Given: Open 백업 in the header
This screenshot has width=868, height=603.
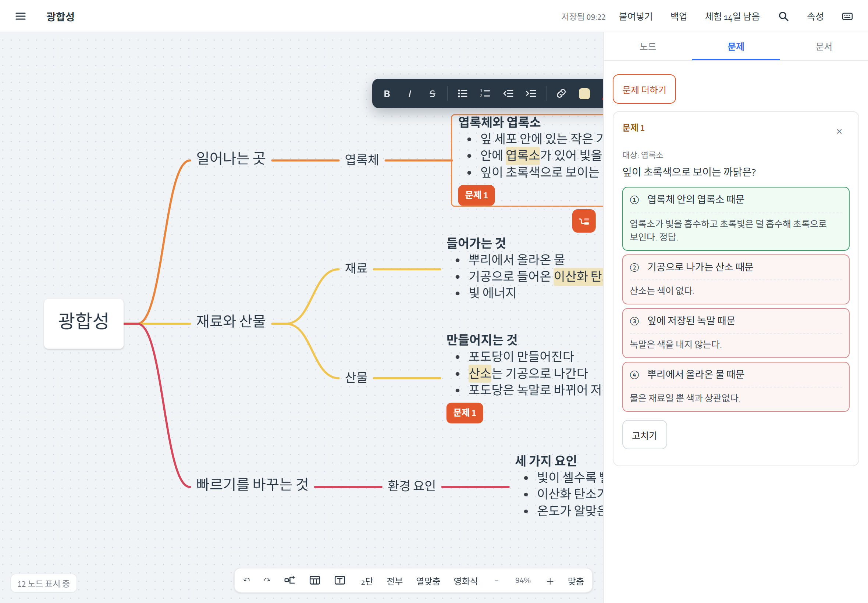Looking at the screenshot, I should (x=679, y=16).
